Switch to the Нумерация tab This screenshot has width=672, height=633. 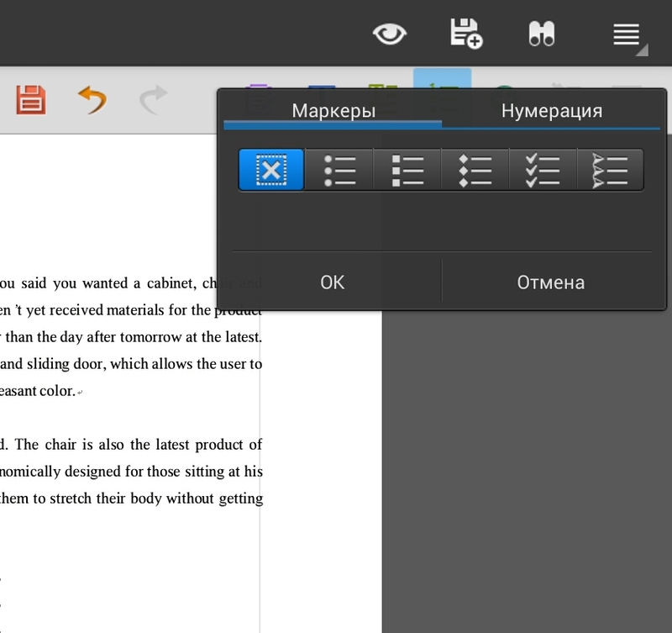pos(552,111)
